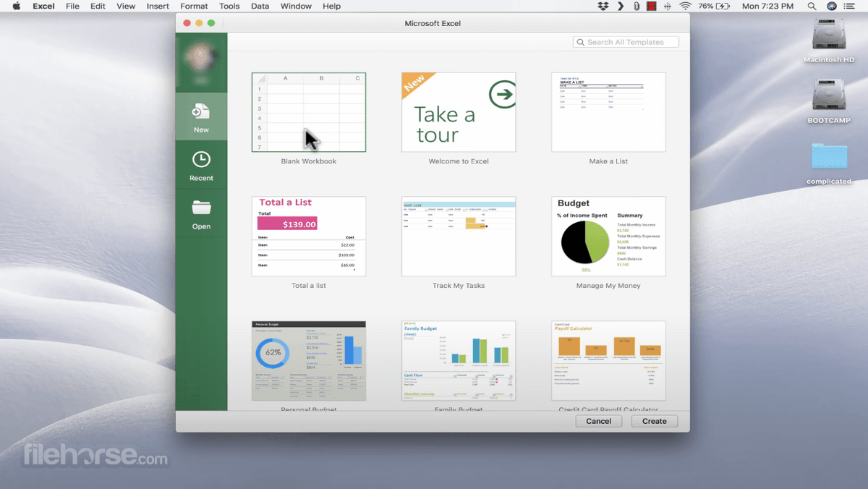Select the Blank Workbook template
Screen dimensions: 868x489
point(309,112)
